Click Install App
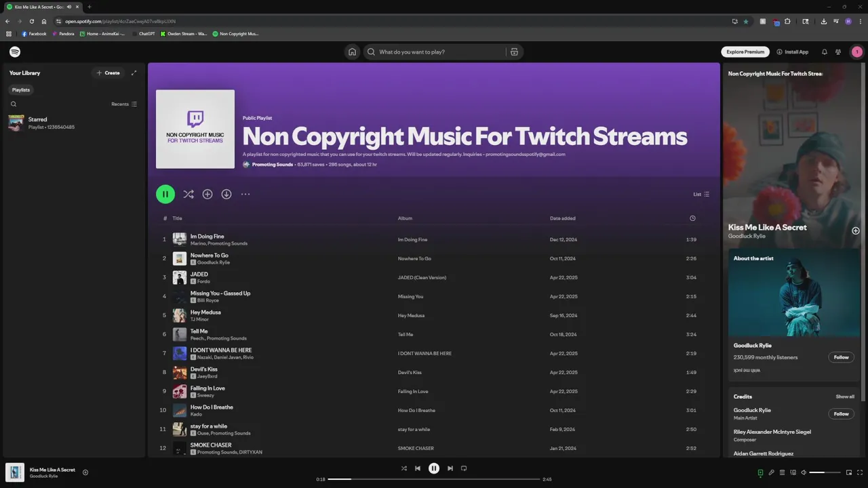The image size is (868, 488). coord(793,52)
